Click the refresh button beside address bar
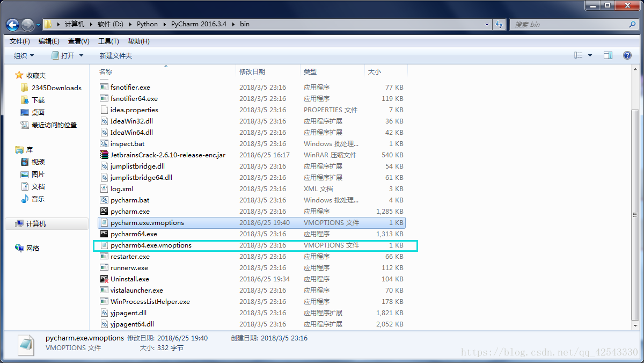This screenshot has height=363, width=644. coord(499,24)
